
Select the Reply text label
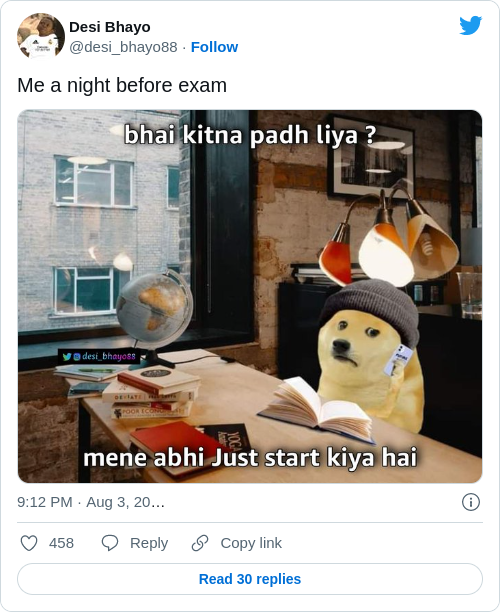(x=149, y=543)
